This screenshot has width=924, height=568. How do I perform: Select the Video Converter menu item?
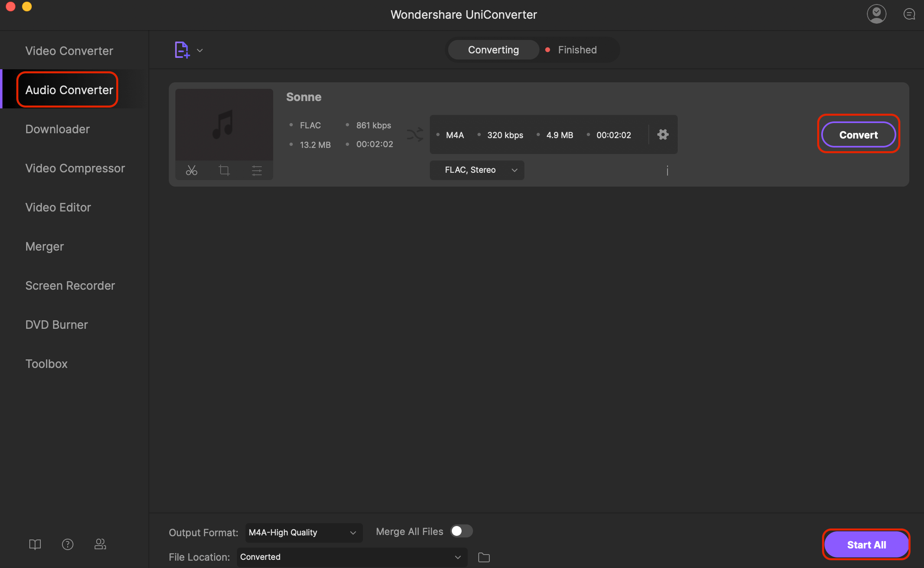point(69,50)
